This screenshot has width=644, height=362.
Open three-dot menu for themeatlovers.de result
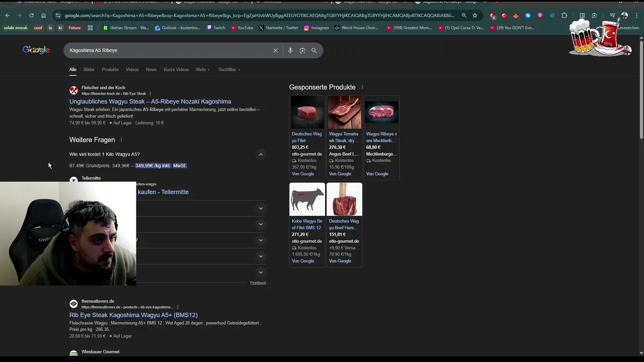point(178,307)
